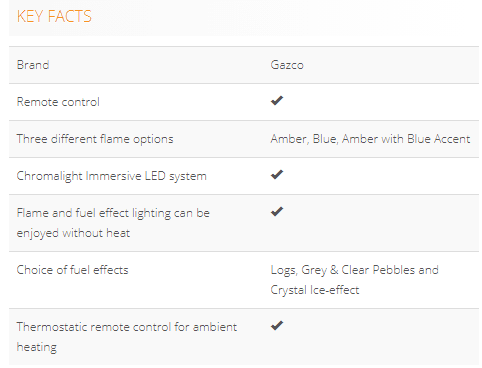Click the Thermostatic remote control checkmark

click(x=277, y=325)
